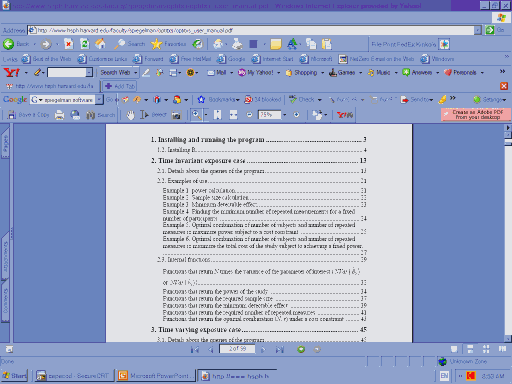512x384 pixels.
Task: Jump to the last PDF page
Action: click(280, 349)
